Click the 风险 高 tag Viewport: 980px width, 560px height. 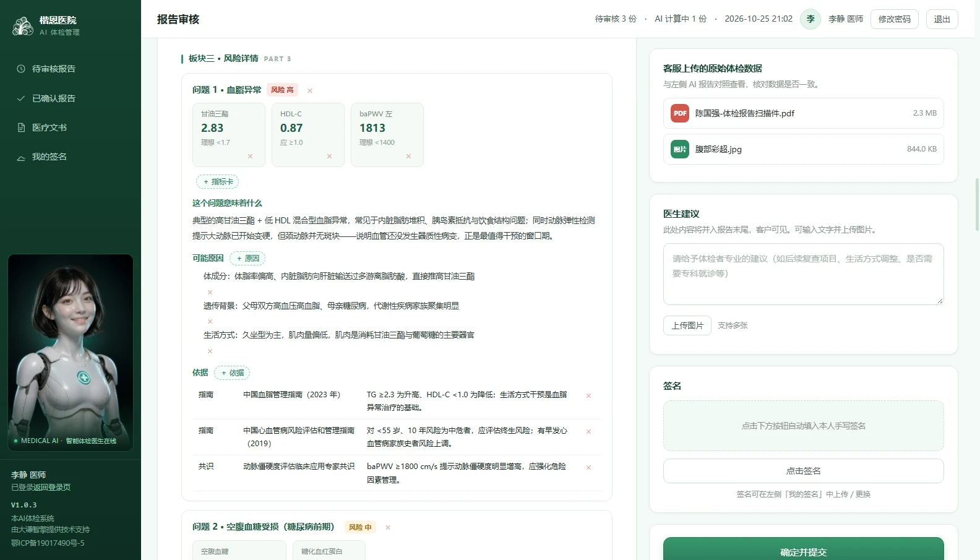click(x=283, y=90)
